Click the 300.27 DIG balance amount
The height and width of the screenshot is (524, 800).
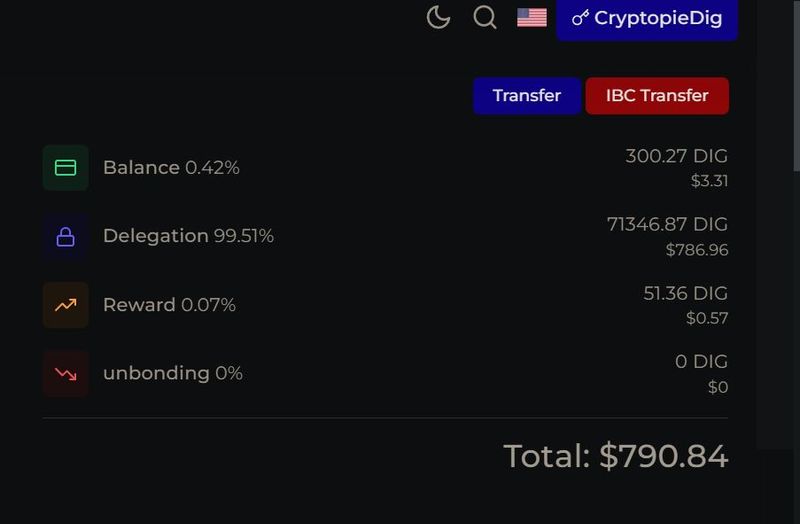click(x=676, y=156)
